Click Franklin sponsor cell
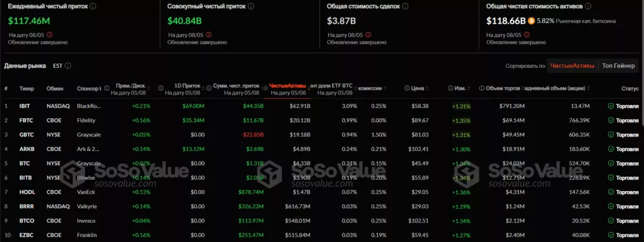Screen dimensions: 644x242 point(86,235)
